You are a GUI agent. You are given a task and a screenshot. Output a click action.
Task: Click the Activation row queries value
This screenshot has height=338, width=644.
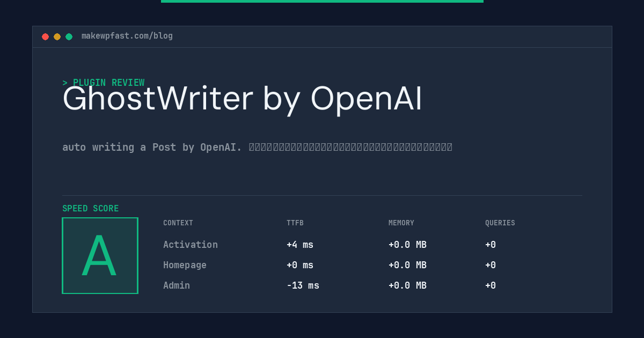(491, 245)
